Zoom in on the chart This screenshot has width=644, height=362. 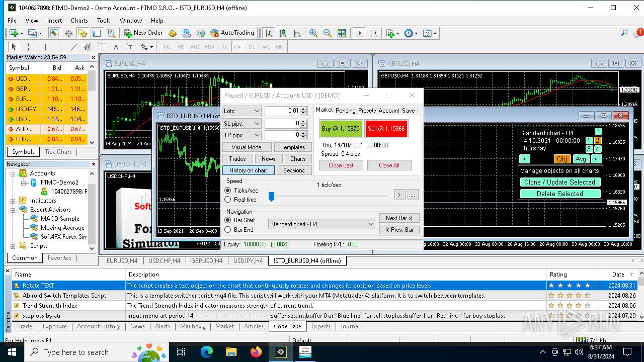point(313,33)
